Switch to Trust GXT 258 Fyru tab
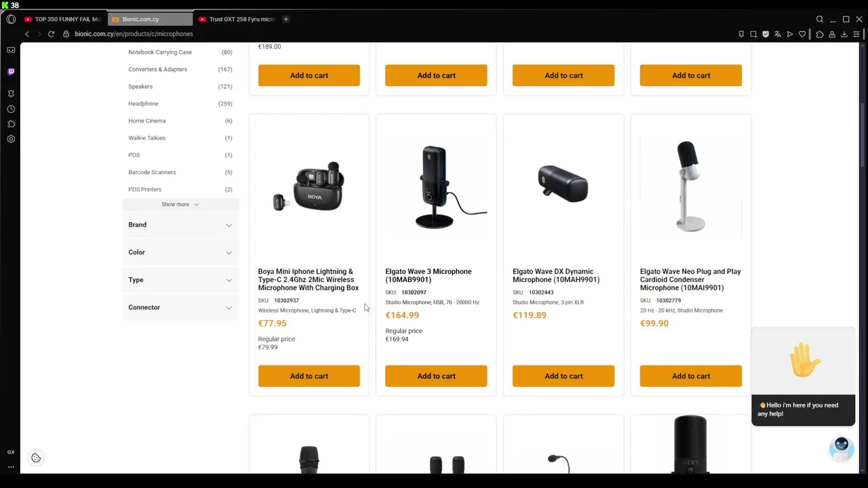The image size is (868, 488). [x=236, y=19]
